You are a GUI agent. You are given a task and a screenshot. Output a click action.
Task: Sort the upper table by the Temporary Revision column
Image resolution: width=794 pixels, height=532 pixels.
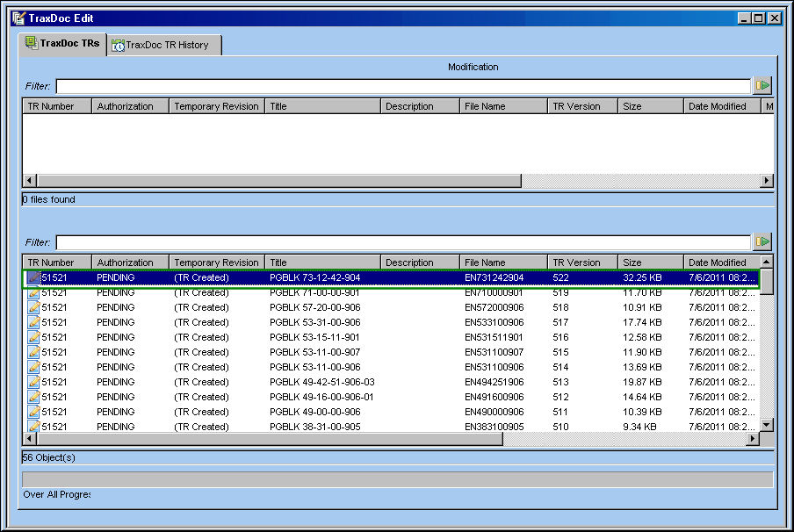tap(217, 106)
